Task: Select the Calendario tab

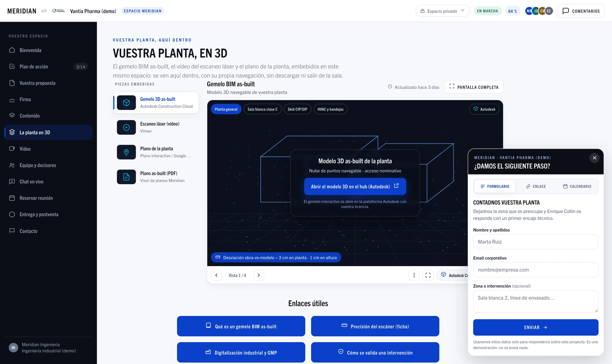Action: coord(577,186)
